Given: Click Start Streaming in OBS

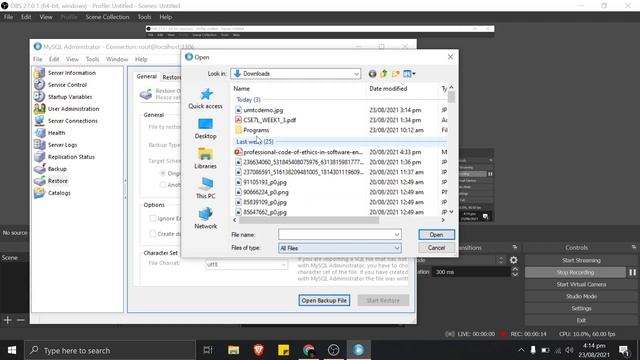Looking at the screenshot, I should click(581, 260).
